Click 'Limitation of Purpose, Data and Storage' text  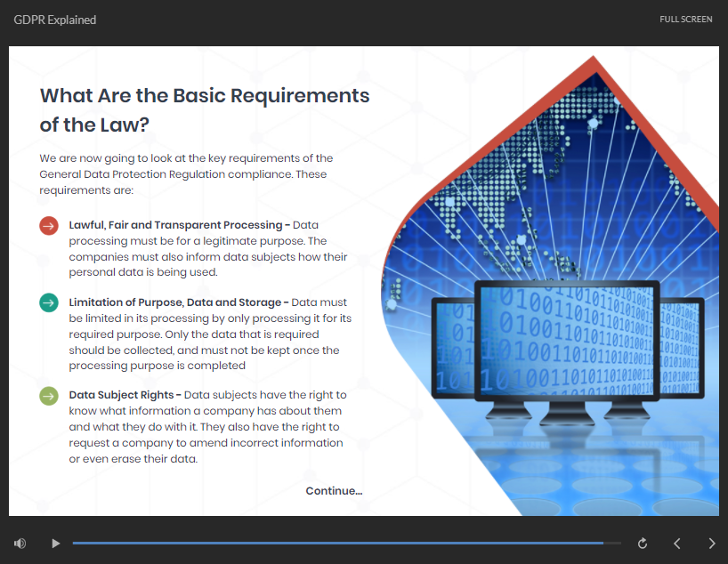(x=175, y=302)
